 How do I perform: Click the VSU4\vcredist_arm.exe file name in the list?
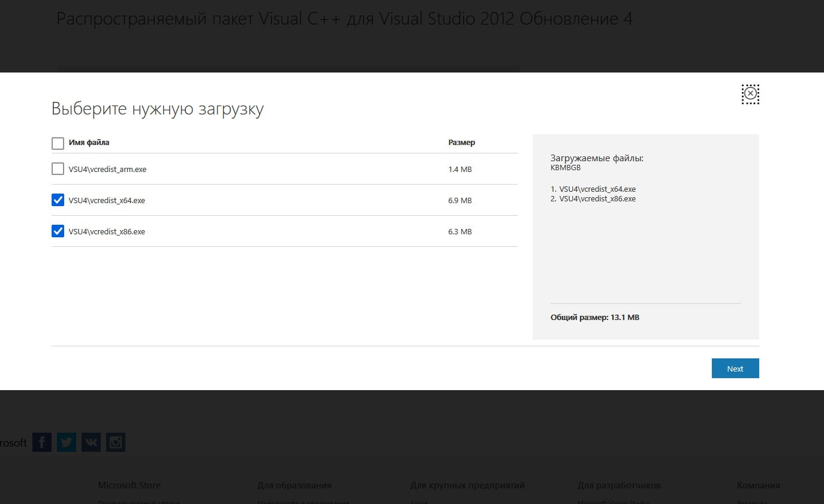tap(107, 170)
